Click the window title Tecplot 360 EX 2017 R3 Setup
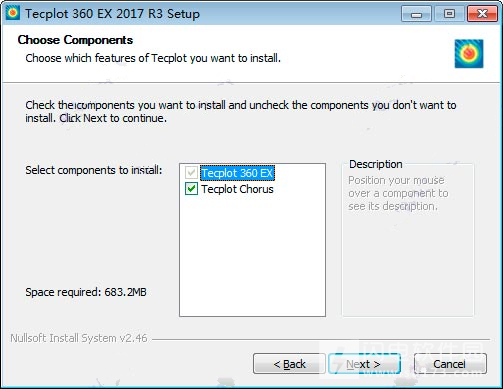The height and width of the screenshot is (389, 503). pos(112,14)
